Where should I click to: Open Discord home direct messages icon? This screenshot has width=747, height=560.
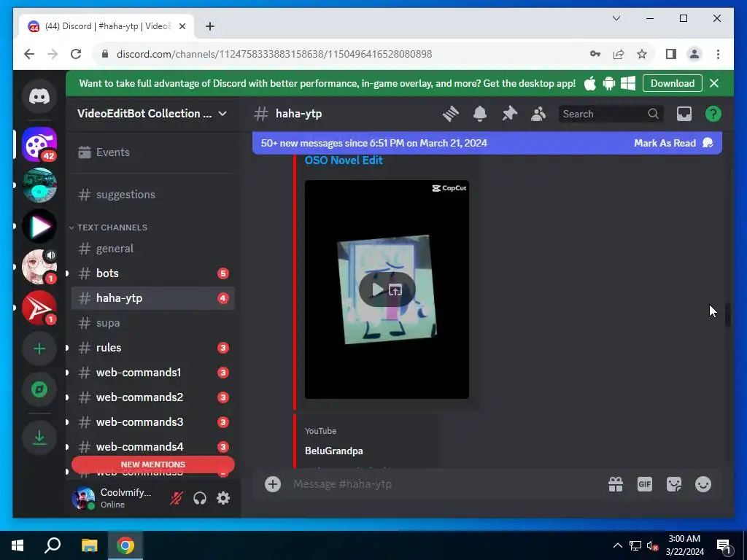coord(39,97)
